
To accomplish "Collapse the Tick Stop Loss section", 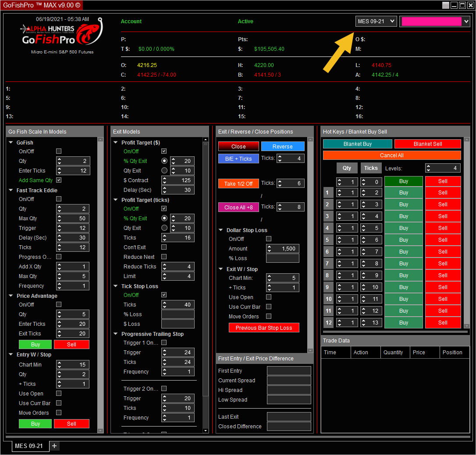I will coord(116,286).
